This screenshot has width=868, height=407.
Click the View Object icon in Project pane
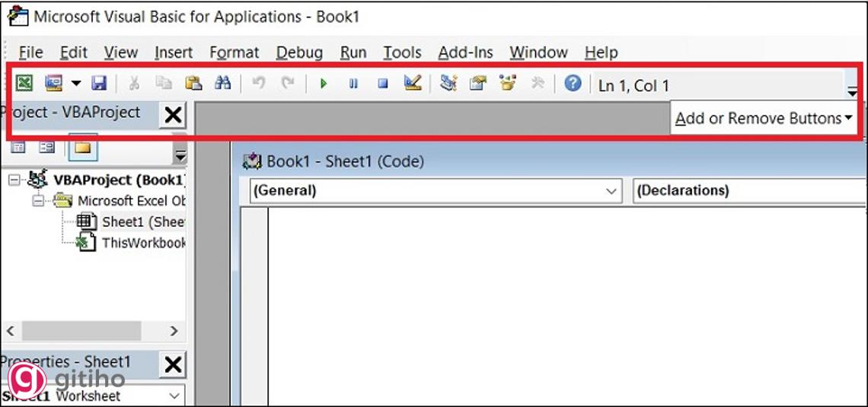[47, 147]
